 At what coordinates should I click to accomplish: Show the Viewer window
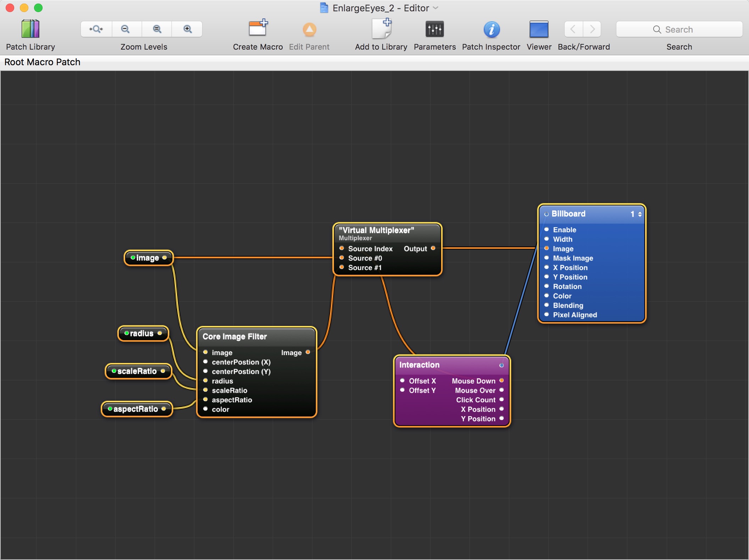(539, 29)
